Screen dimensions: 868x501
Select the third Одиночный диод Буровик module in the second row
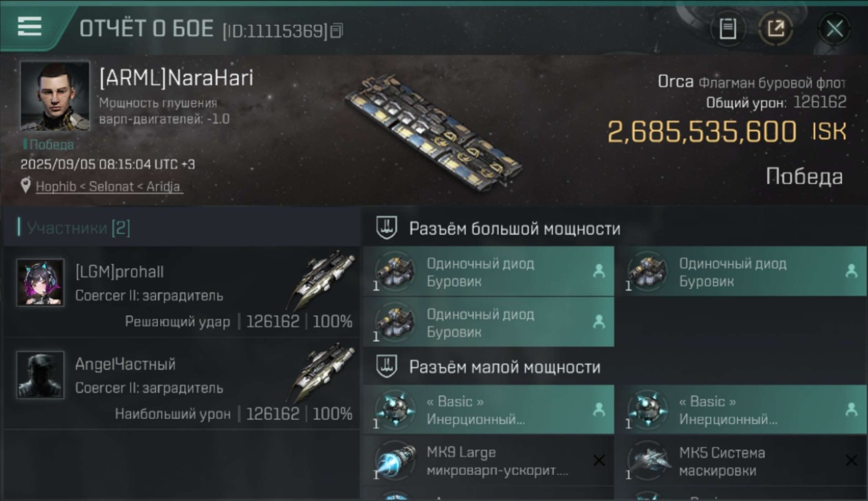click(489, 322)
